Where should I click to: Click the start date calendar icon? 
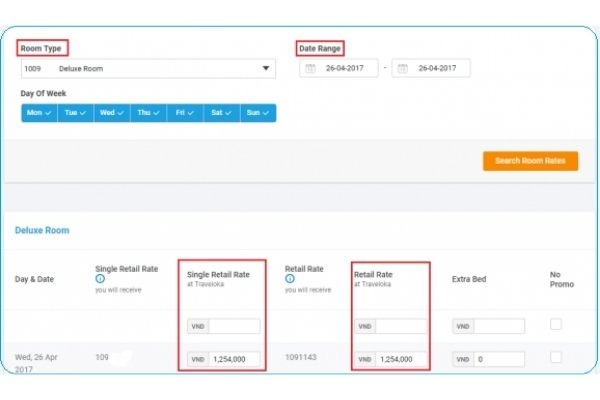point(310,69)
